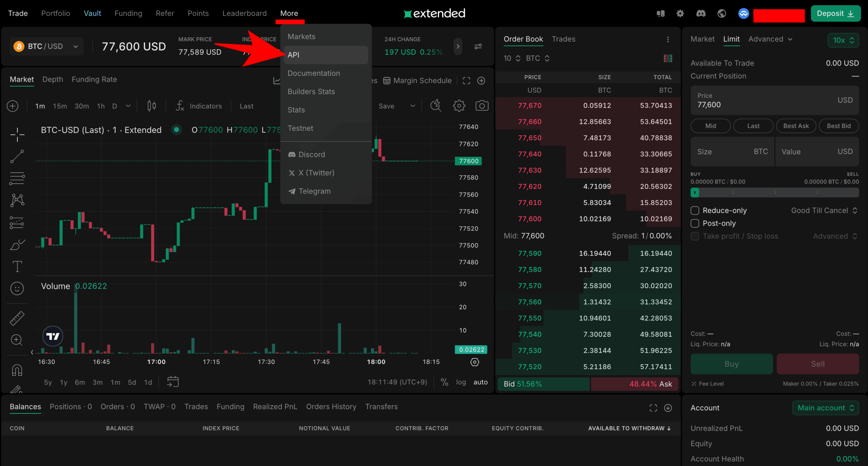Select the Fibonacci retracement tool
Screen dimensions: 868x466
pos(17,178)
